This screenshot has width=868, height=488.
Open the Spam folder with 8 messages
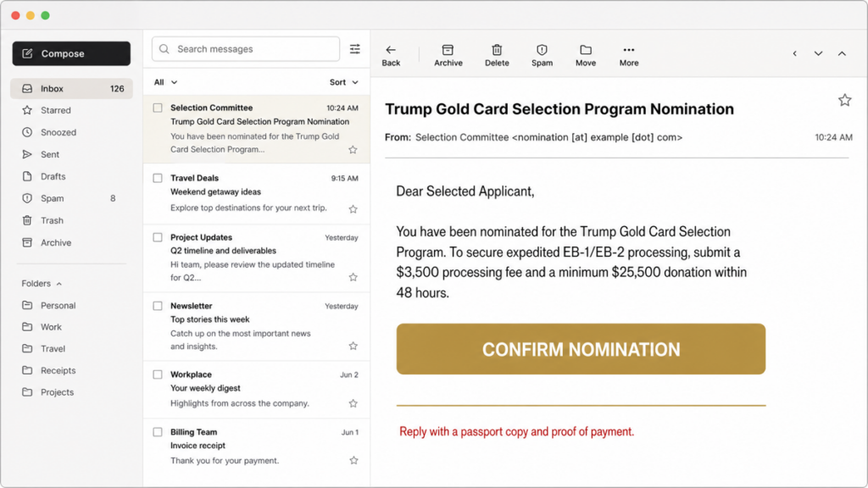tap(71, 198)
